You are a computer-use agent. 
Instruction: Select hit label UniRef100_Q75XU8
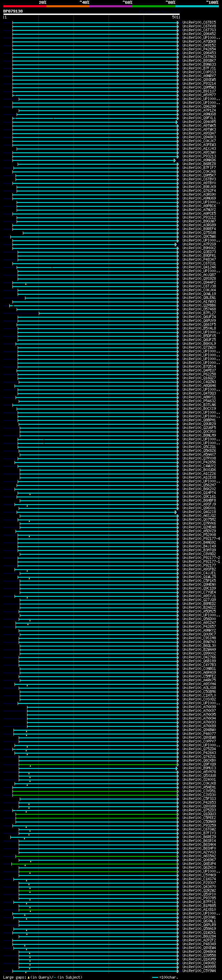[199, 233]
